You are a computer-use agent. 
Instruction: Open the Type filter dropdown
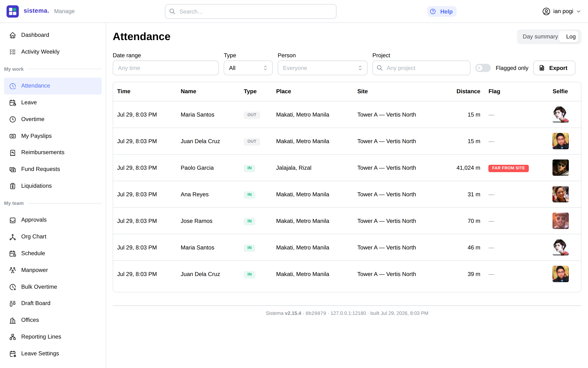[248, 68]
